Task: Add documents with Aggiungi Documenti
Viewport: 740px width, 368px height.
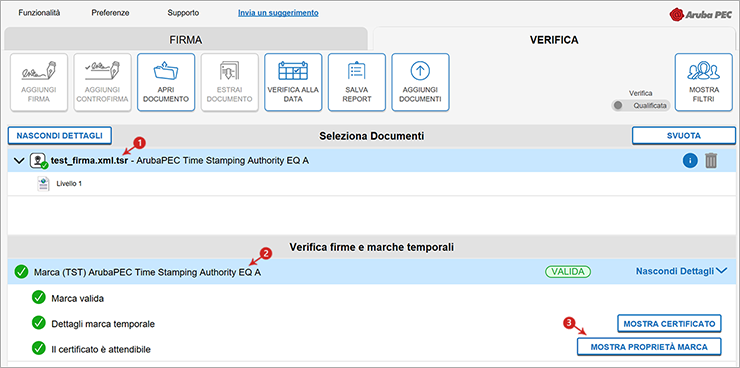Action: tap(420, 83)
